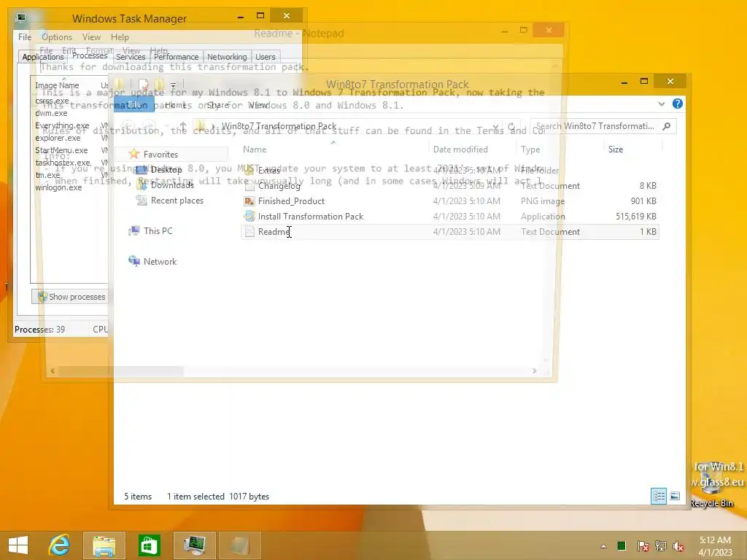Open Desktop in the navigation pane
The height and width of the screenshot is (560, 747).
pyautogui.click(x=166, y=169)
